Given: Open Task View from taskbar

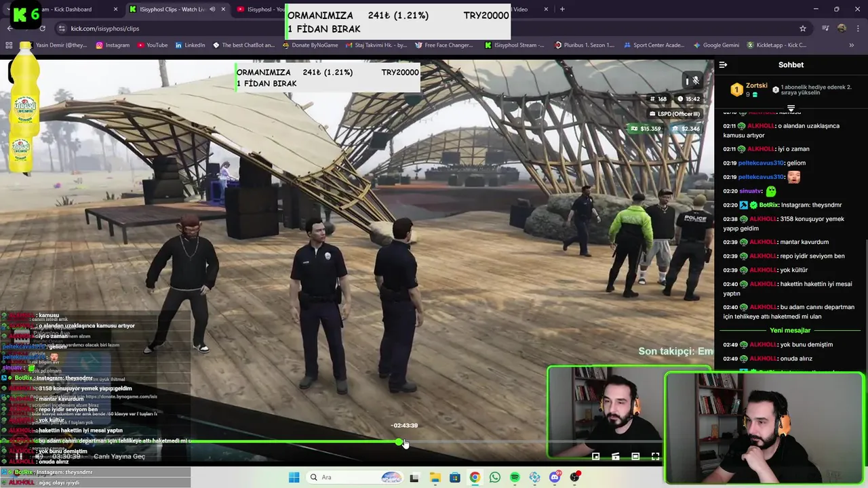Looking at the screenshot, I should (x=414, y=477).
